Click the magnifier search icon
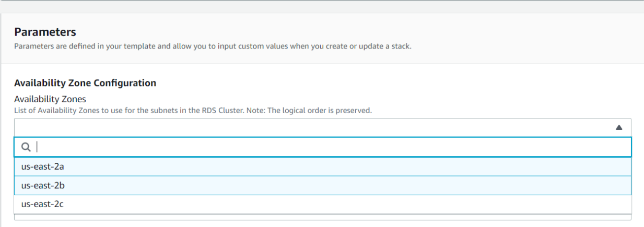Image resolution: width=644 pixels, height=227 pixels. point(26,147)
